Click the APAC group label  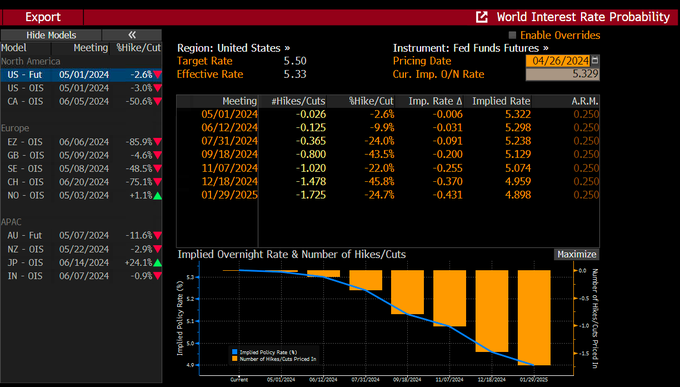pyautogui.click(x=11, y=222)
